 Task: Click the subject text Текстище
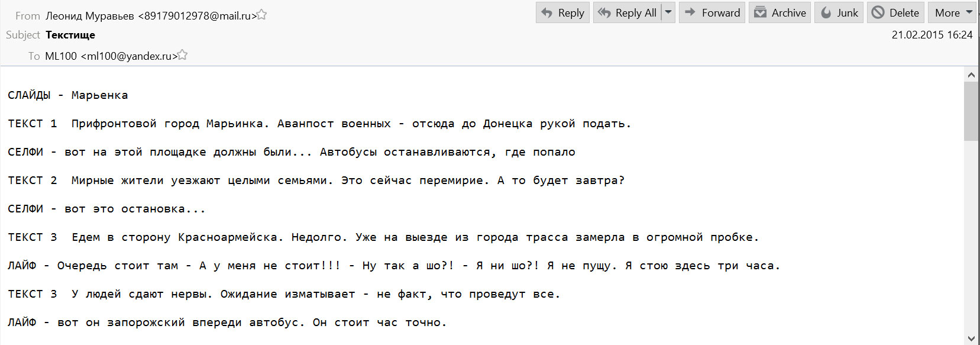[x=70, y=35]
